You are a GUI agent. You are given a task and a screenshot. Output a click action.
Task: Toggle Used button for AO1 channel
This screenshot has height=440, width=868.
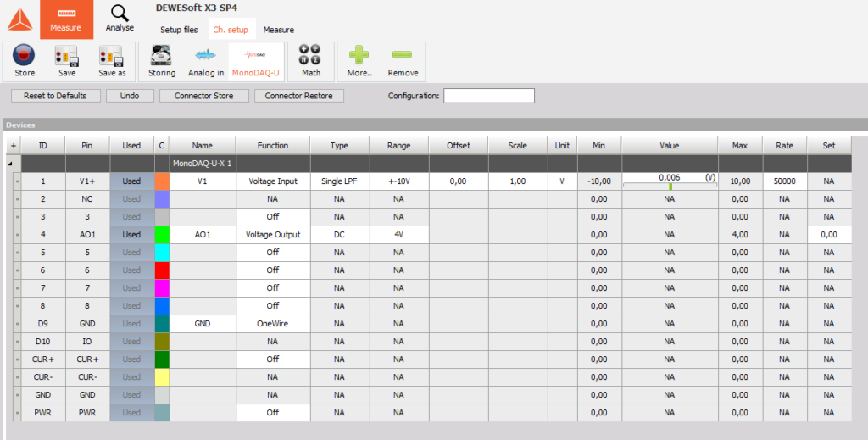click(x=131, y=235)
